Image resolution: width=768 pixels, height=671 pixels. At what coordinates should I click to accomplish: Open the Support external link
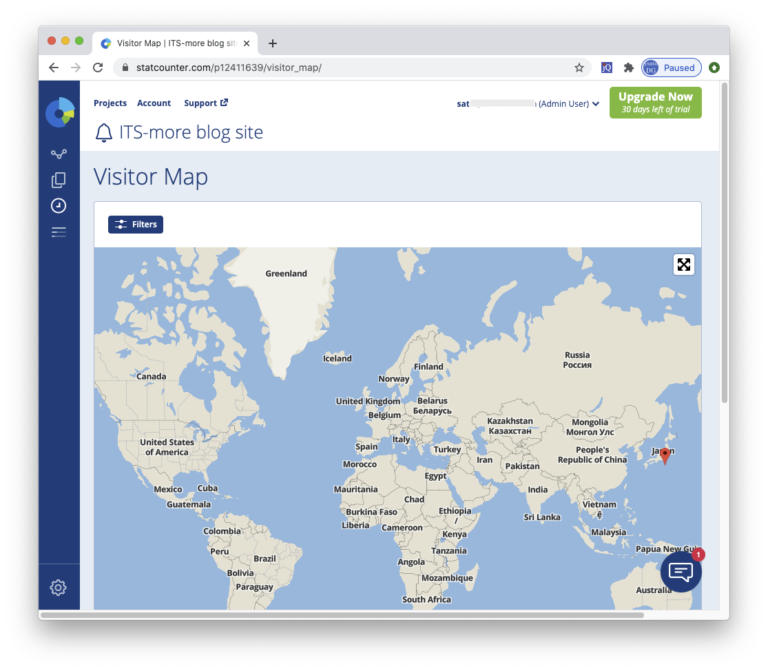point(205,103)
